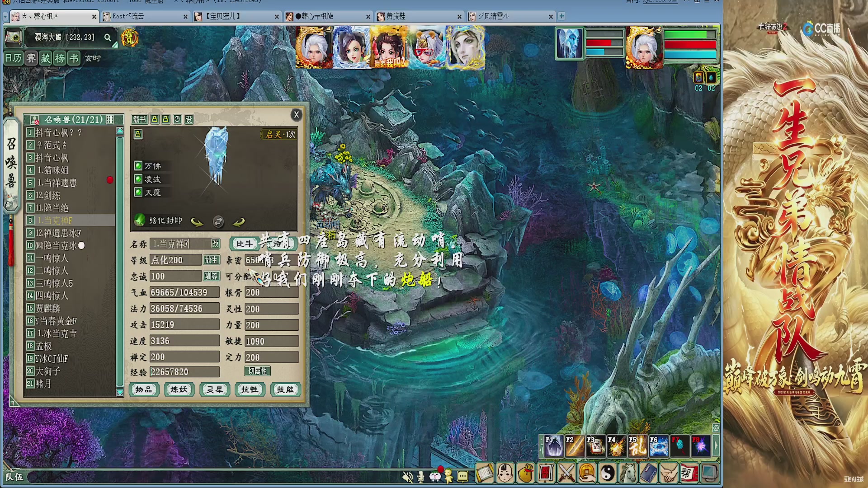Use the F2 golden sword skill
This screenshot has width=868, height=488.
575,446
